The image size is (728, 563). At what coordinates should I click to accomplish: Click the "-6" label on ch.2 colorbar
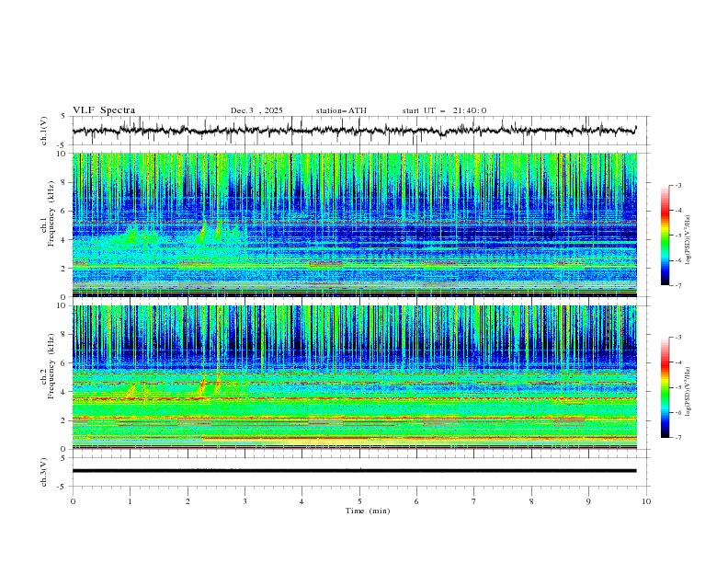click(x=677, y=412)
